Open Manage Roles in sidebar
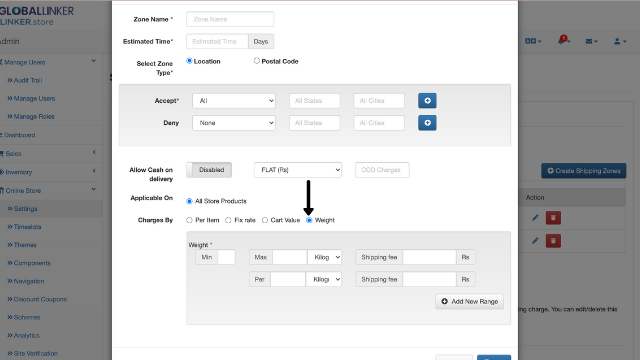The width and height of the screenshot is (640, 360). [x=31, y=116]
